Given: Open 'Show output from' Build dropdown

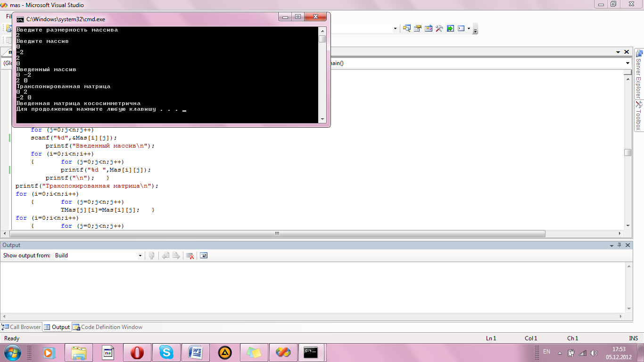Looking at the screenshot, I should (x=140, y=255).
